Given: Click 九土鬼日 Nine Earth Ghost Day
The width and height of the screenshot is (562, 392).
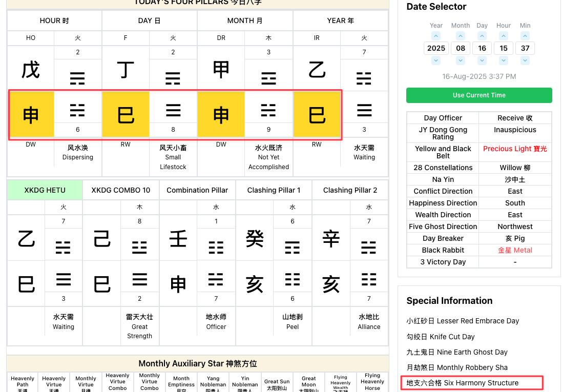Looking at the screenshot, I should point(457,352).
